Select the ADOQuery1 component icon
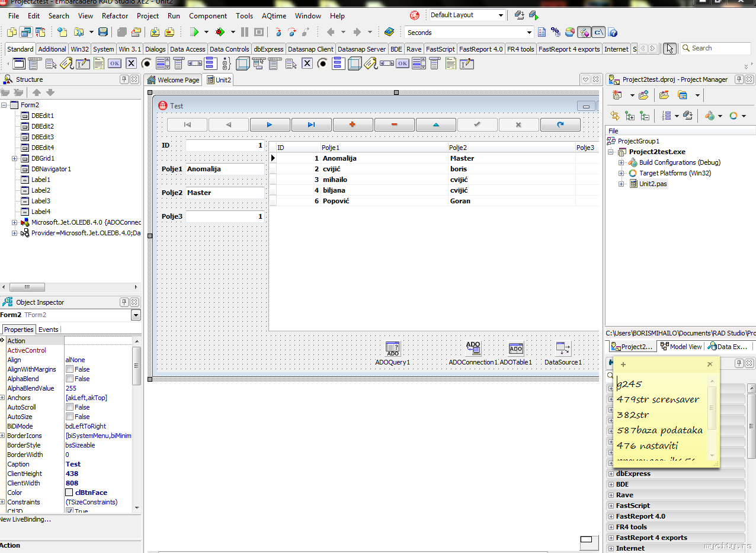The image size is (756, 553). pos(392,349)
